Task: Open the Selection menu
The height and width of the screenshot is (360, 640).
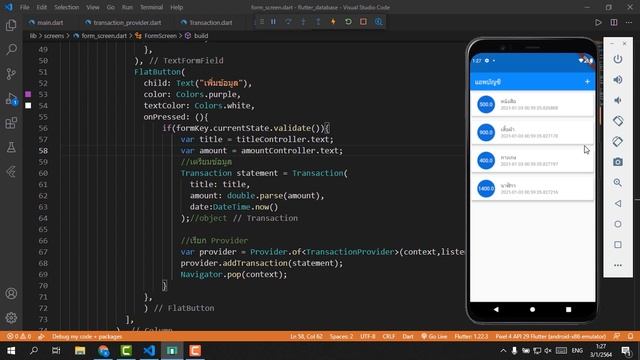Action: tap(67, 7)
